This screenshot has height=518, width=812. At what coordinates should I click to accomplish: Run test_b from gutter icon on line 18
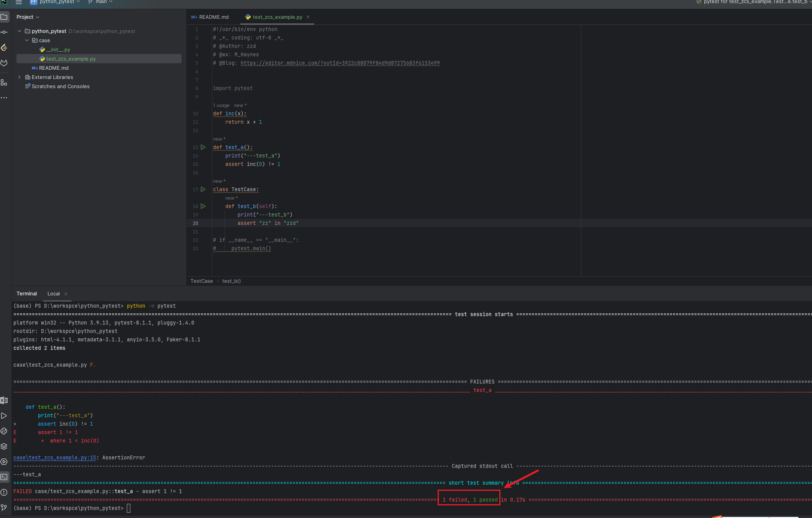click(203, 206)
